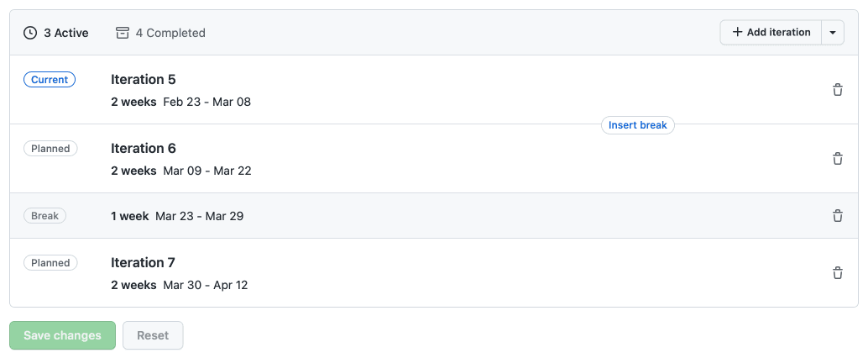Remove the Mar 23 - Mar 29 break

pyautogui.click(x=837, y=216)
